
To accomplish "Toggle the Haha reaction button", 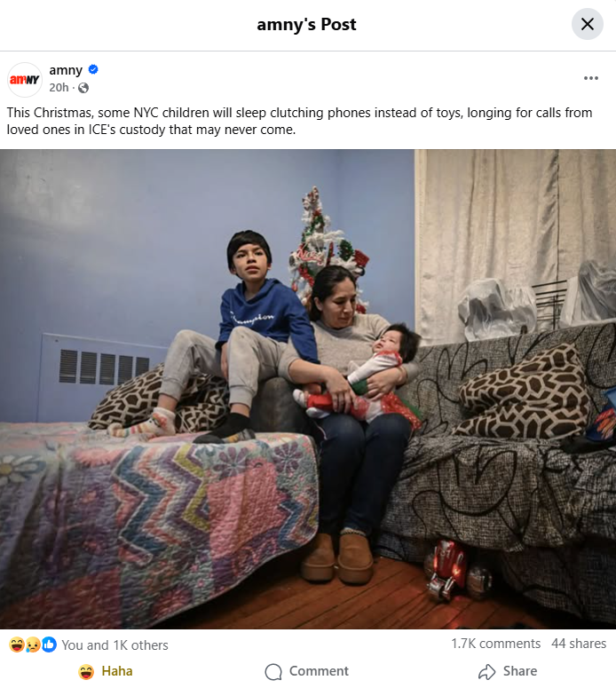I will [x=106, y=671].
